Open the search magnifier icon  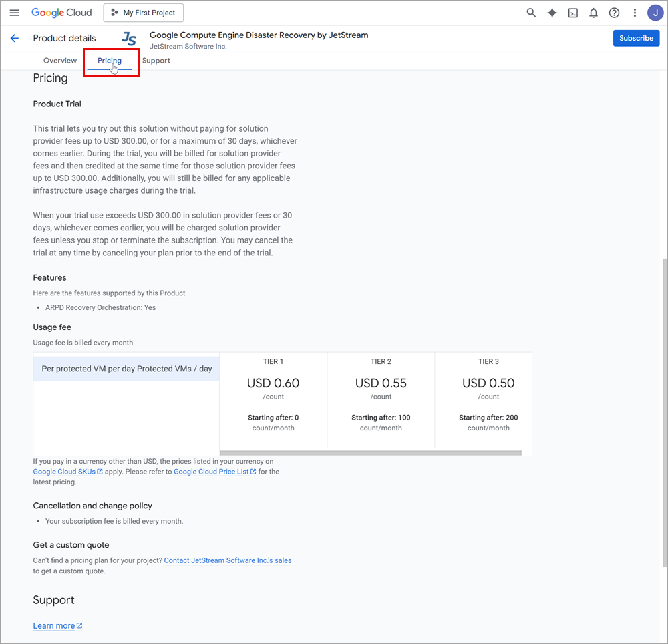pos(531,13)
